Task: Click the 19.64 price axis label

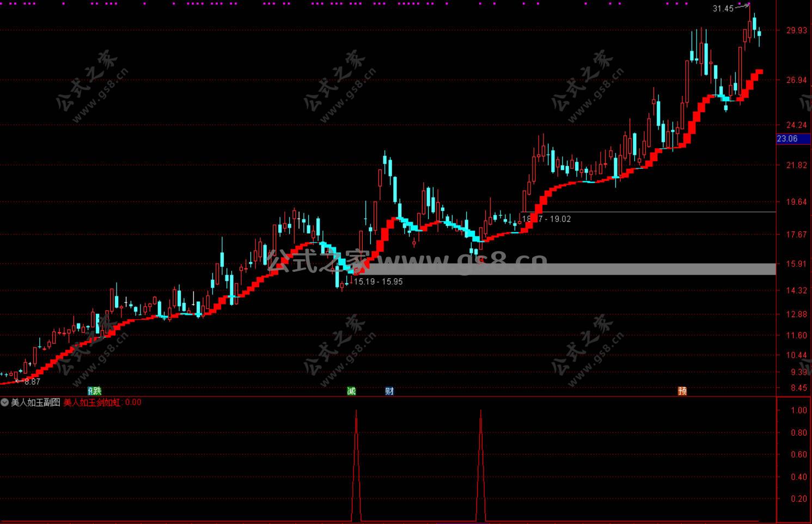Action: 797,202
